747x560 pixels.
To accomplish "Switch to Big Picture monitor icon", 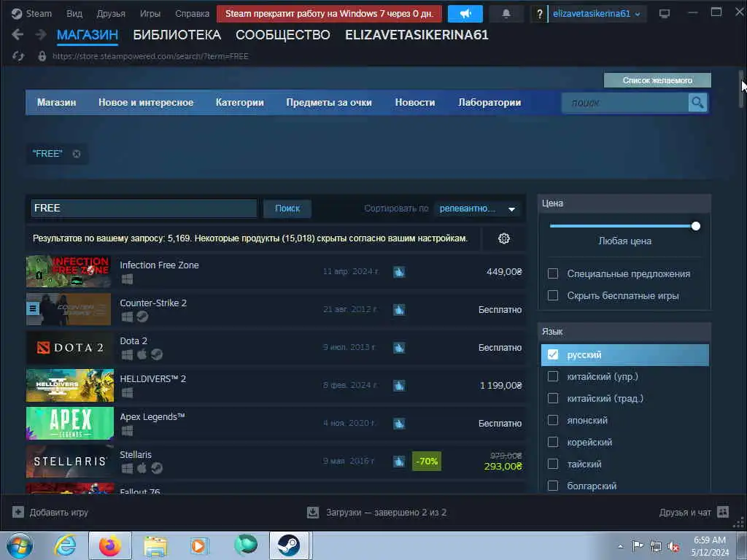I will point(665,14).
